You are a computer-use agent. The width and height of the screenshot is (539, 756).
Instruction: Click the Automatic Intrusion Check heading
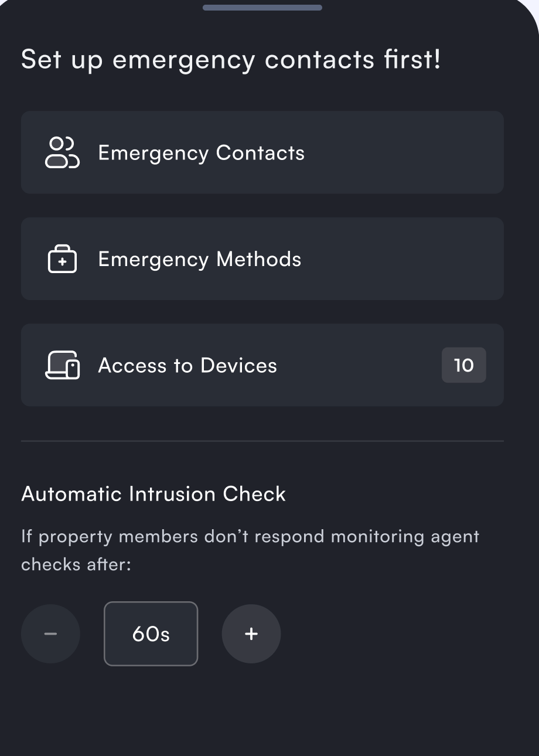(153, 494)
